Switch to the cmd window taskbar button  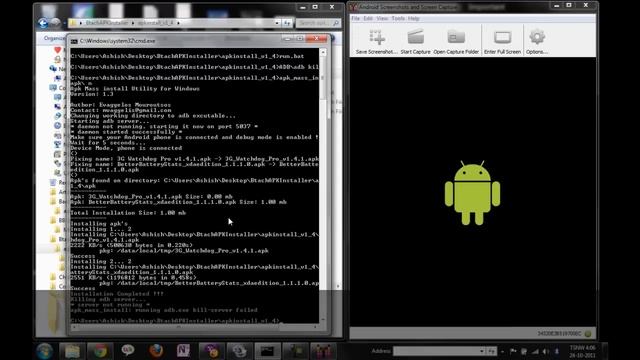click(x=268, y=351)
